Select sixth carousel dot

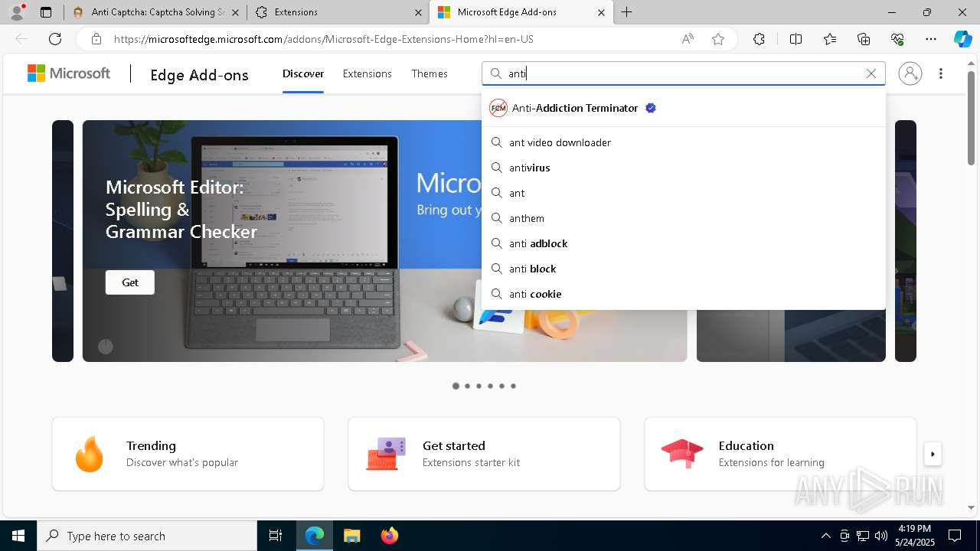pos(513,386)
